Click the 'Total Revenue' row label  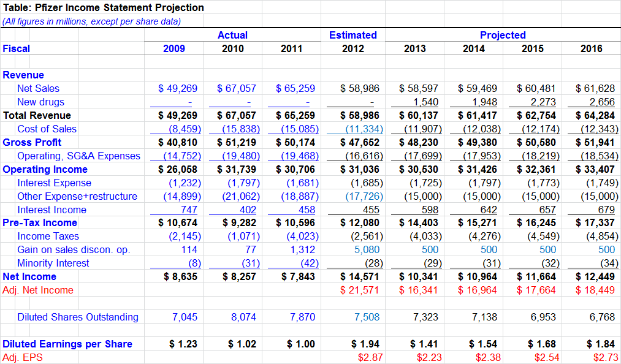pyautogui.click(x=37, y=115)
